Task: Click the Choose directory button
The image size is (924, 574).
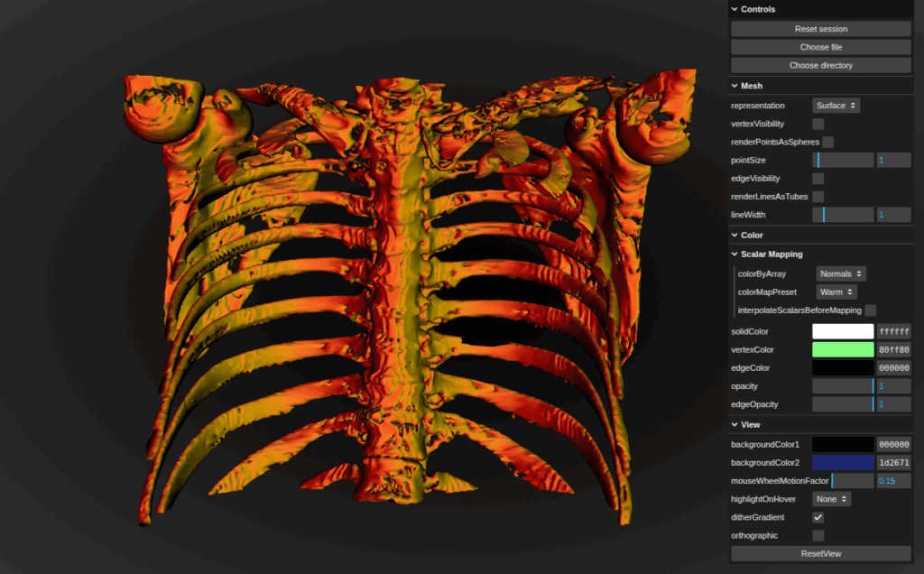Action: 820,65
